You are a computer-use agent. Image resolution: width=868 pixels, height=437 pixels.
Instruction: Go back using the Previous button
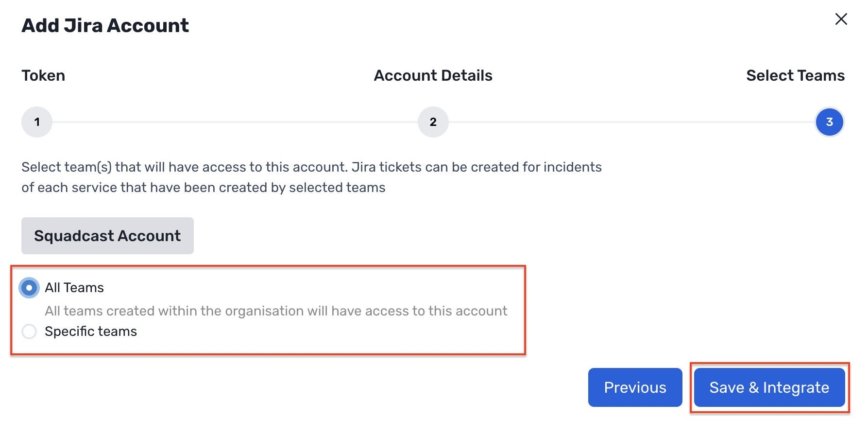(x=635, y=387)
